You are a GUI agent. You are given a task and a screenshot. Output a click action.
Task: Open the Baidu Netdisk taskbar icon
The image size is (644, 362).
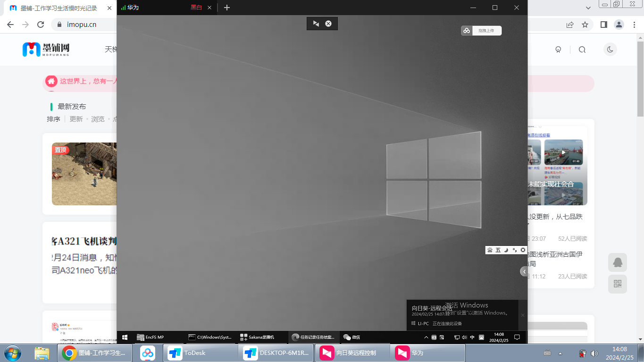pyautogui.click(x=148, y=353)
